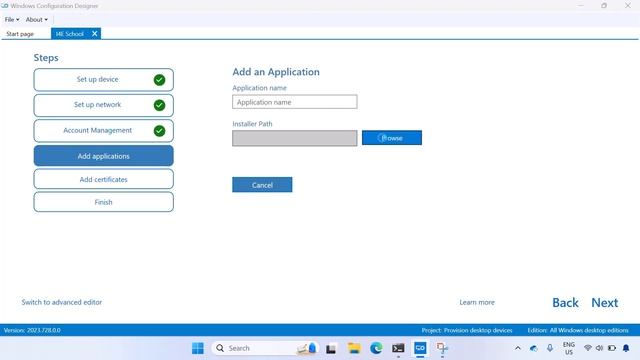Show hidden system tray icons
The height and width of the screenshot is (360, 640).
518,348
